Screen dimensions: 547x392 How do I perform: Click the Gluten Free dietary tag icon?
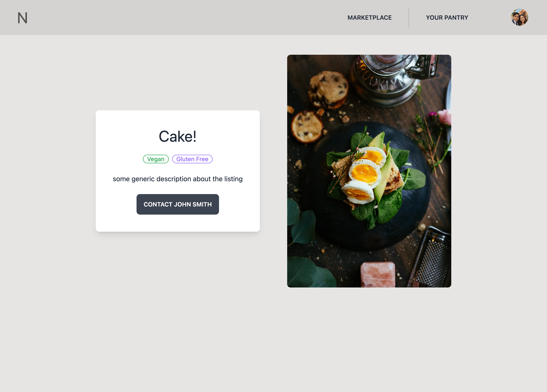tap(192, 159)
